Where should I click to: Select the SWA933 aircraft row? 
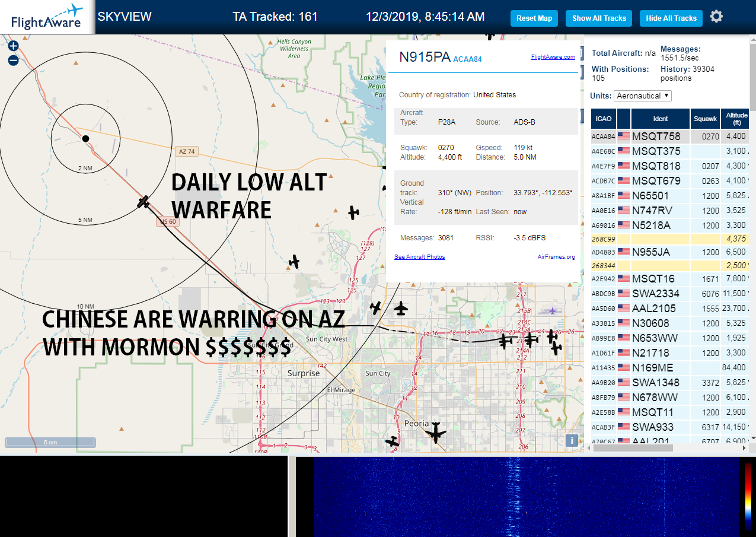pos(671,427)
